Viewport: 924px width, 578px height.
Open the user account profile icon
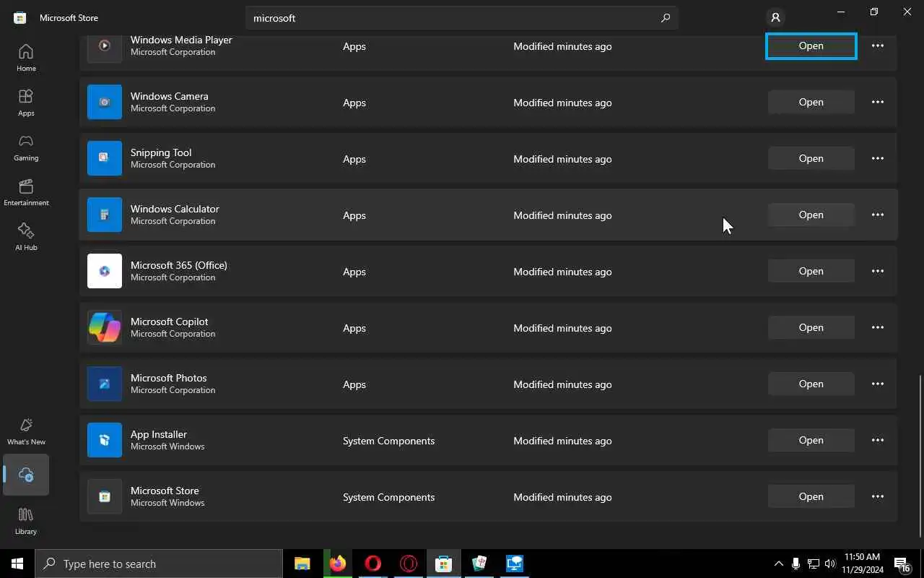click(x=775, y=17)
